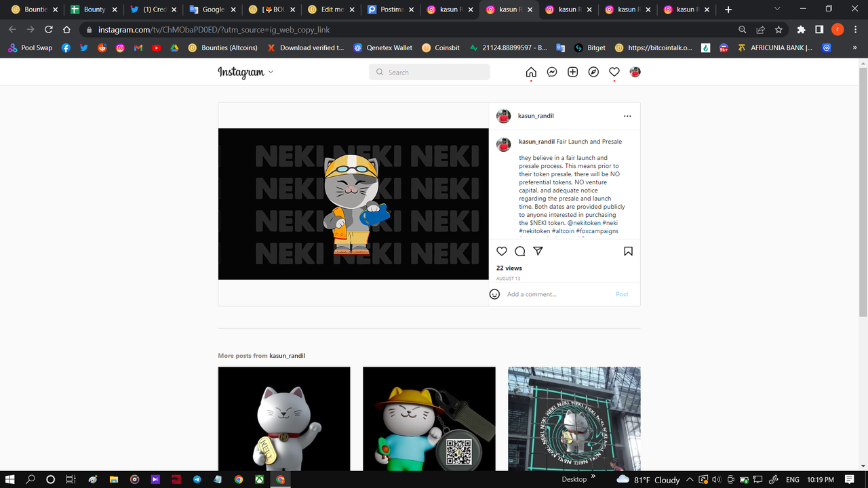
Task: Launch the Windows Start menu
Action: click(x=9, y=479)
